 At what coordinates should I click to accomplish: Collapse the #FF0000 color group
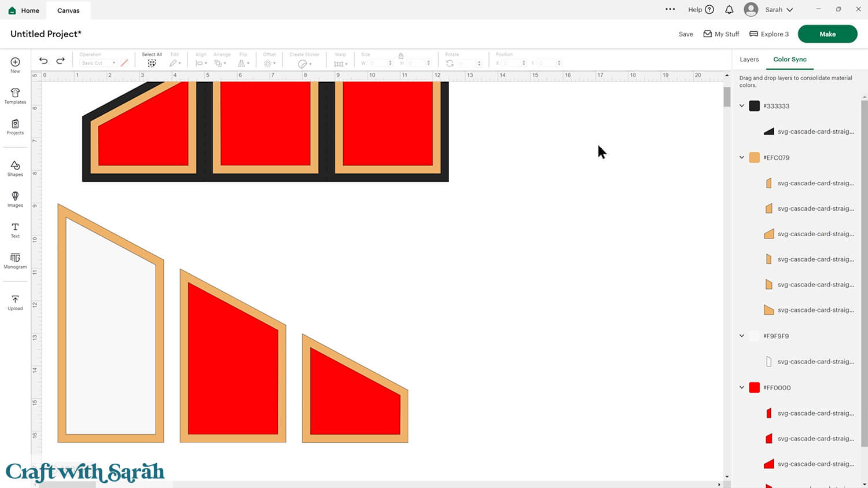pyautogui.click(x=742, y=387)
